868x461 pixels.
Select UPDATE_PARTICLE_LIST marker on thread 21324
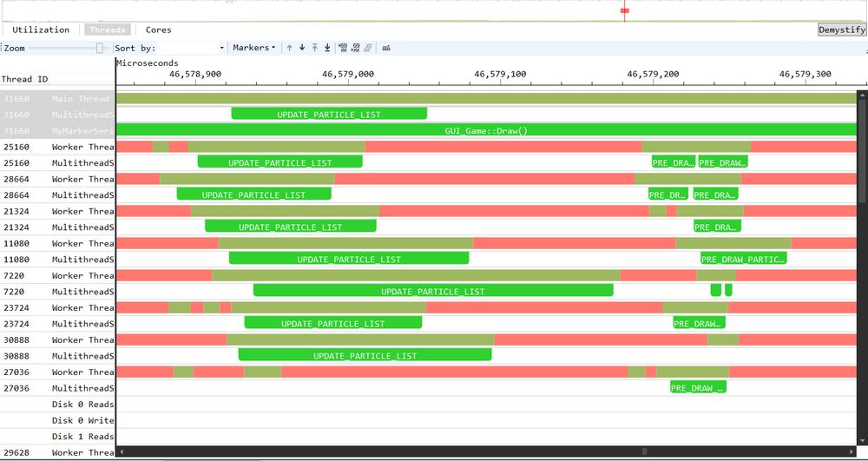point(291,227)
